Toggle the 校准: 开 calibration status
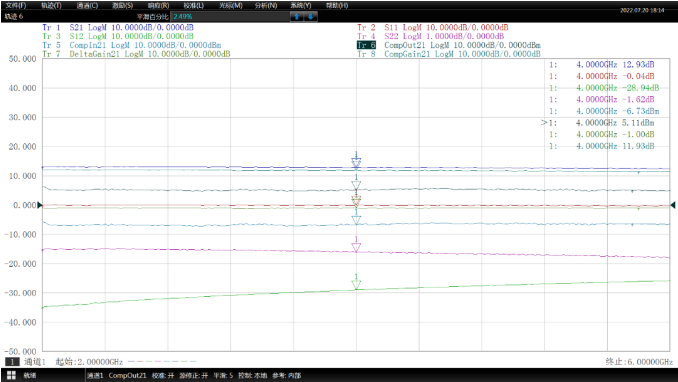 tap(163, 375)
